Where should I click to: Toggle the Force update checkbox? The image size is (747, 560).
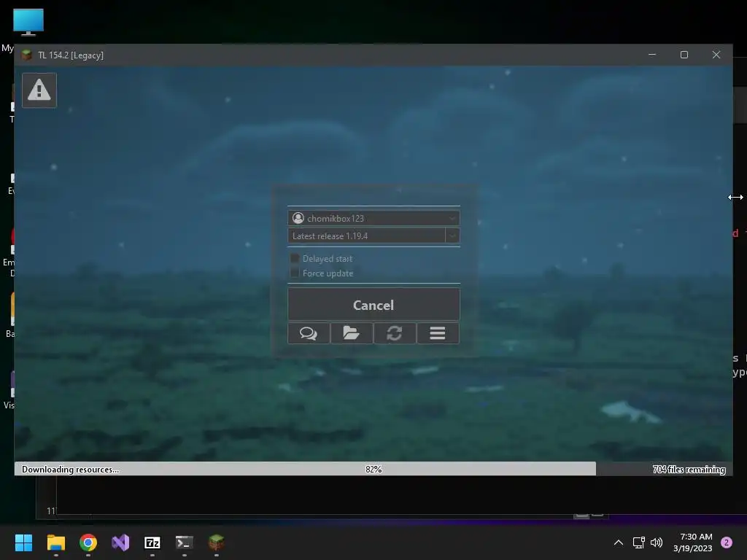pyautogui.click(x=295, y=273)
